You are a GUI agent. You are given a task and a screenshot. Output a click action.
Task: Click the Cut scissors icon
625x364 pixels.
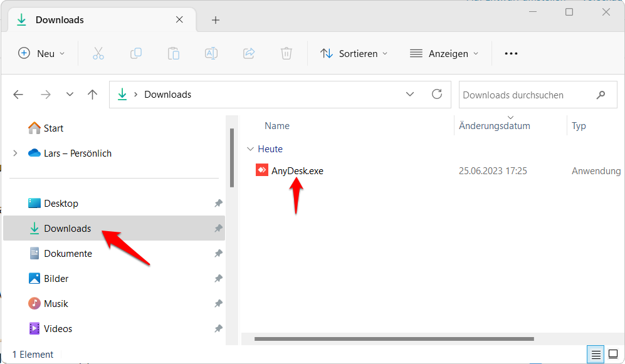pos(98,53)
